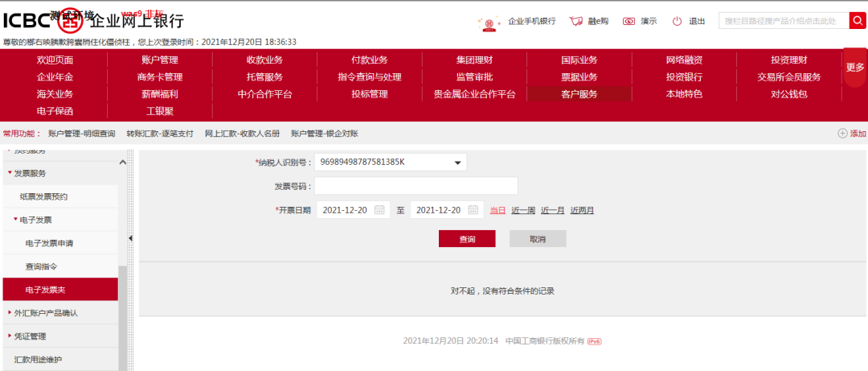Collapse the left sidebar with arrow handle
The width and height of the screenshot is (868, 371).
[x=129, y=237]
